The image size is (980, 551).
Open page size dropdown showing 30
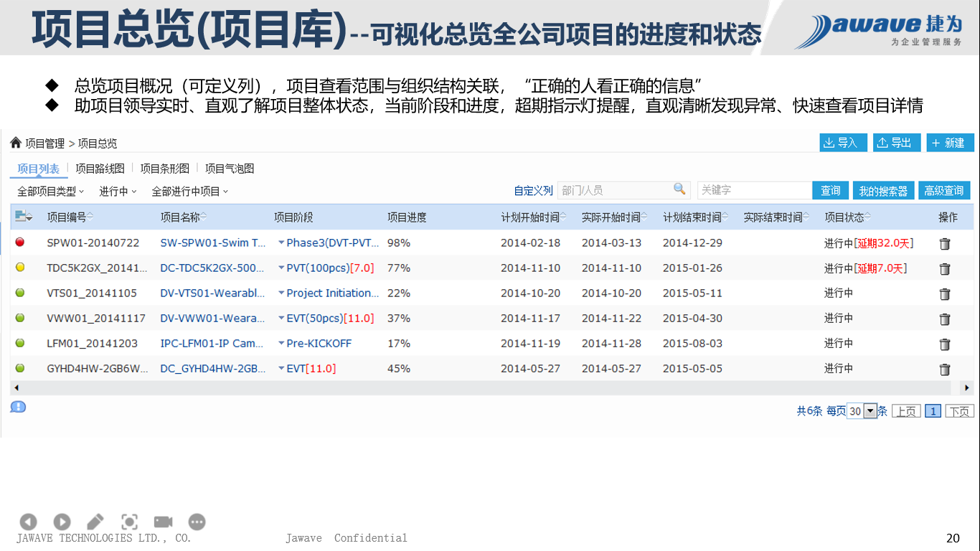point(870,411)
